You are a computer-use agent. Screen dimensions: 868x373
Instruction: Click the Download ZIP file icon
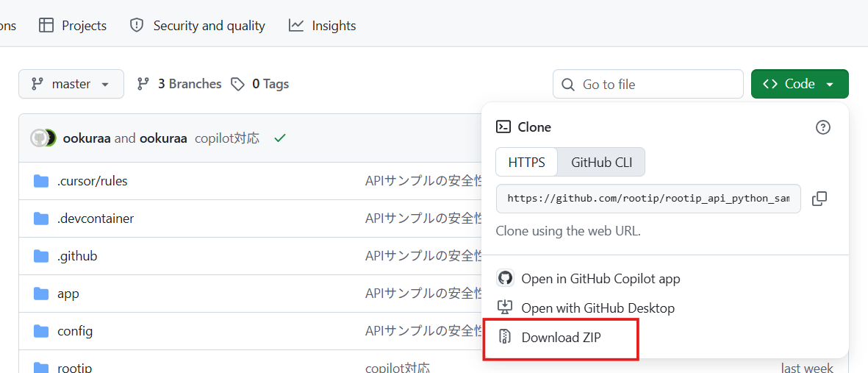click(504, 337)
